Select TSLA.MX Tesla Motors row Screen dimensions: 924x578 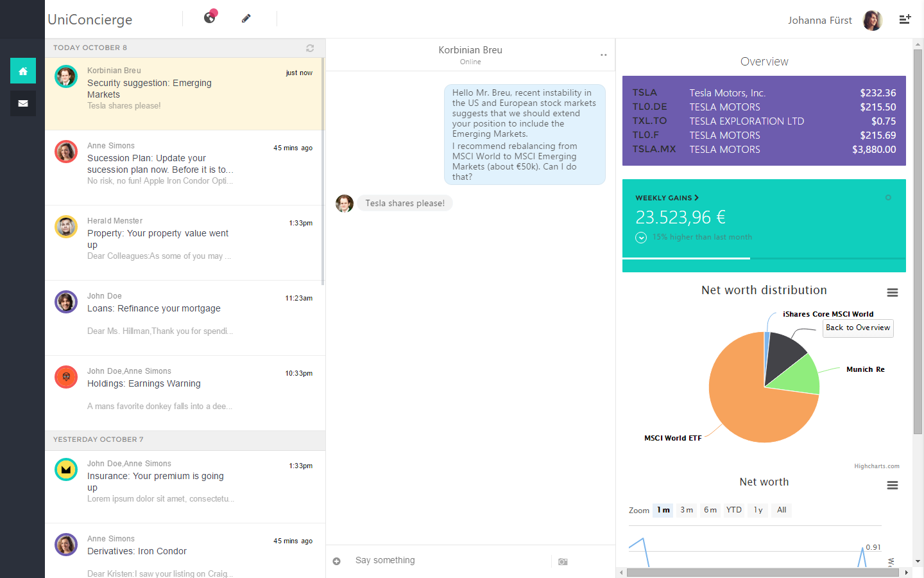tap(764, 150)
